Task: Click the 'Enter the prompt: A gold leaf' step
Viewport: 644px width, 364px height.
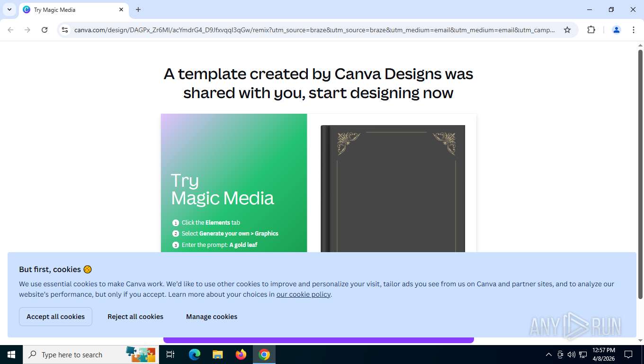Action: click(x=219, y=245)
